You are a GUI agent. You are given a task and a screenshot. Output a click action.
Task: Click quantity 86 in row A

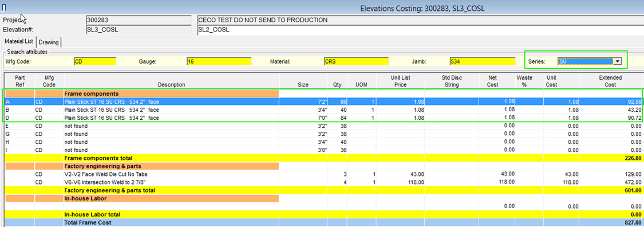pyautogui.click(x=337, y=101)
